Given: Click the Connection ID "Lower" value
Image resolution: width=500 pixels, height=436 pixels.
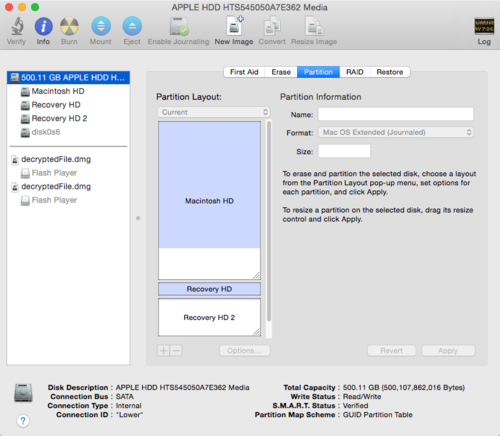Looking at the screenshot, I should coord(129,415).
